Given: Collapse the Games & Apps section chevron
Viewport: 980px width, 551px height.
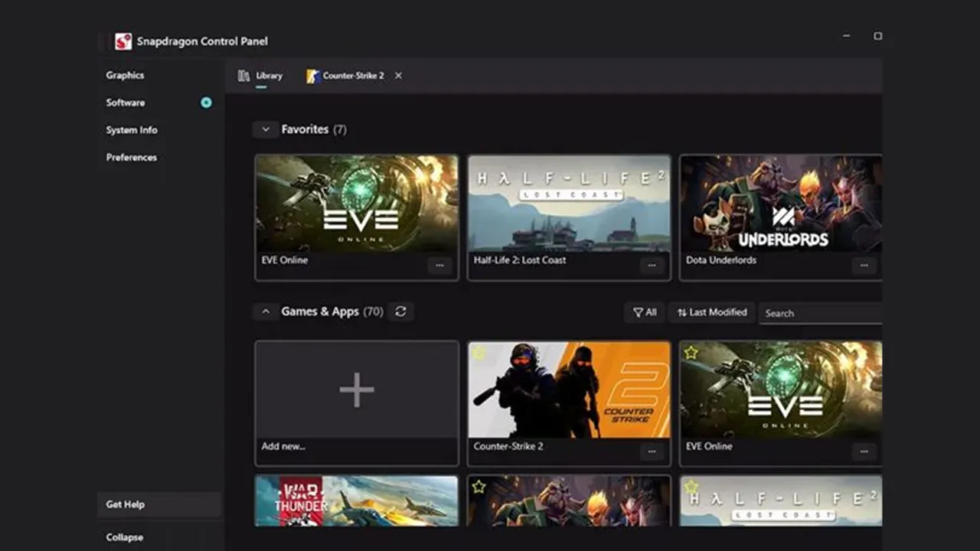Looking at the screenshot, I should tap(265, 311).
